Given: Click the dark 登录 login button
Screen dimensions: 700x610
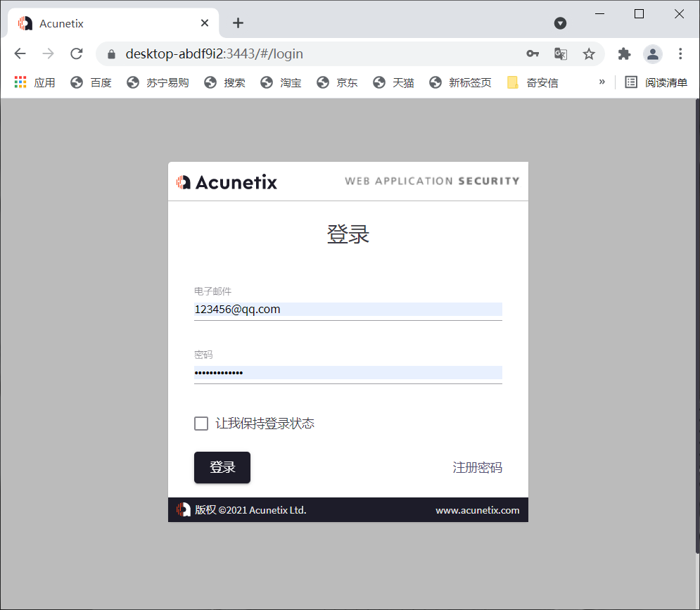Looking at the screenshot, I should (x=222, y=468).
